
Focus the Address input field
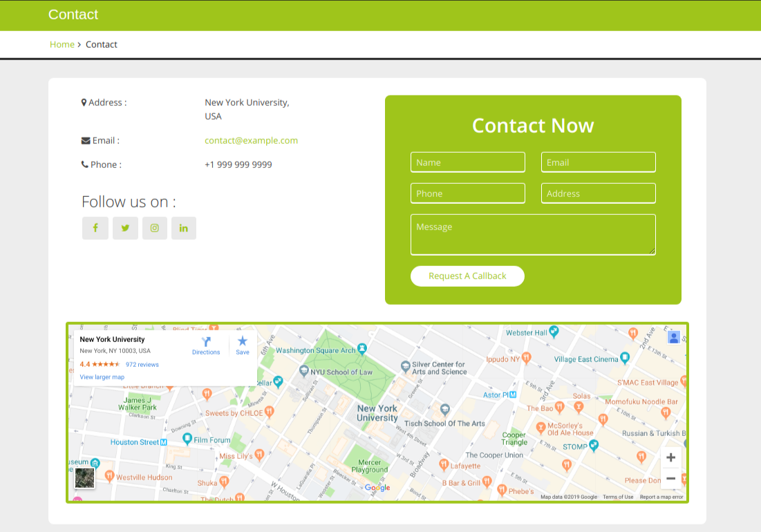click(599, 193)
